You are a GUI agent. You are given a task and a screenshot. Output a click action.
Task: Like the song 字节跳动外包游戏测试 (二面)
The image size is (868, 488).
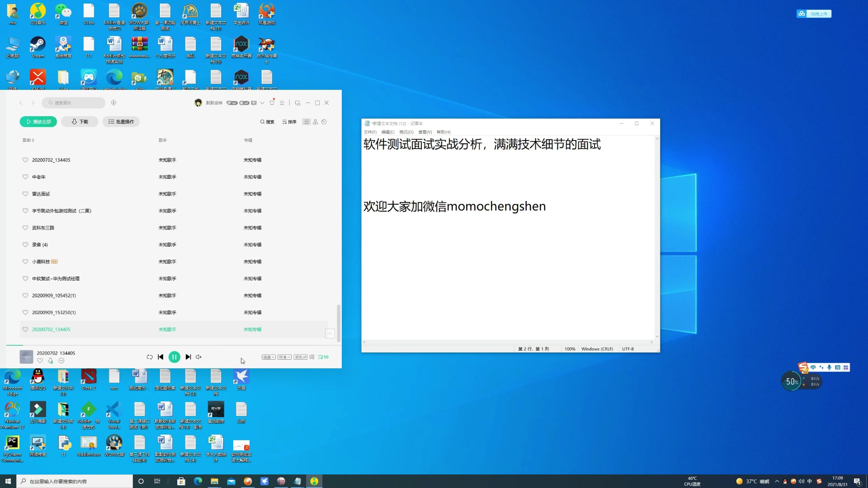pos(25,211)
